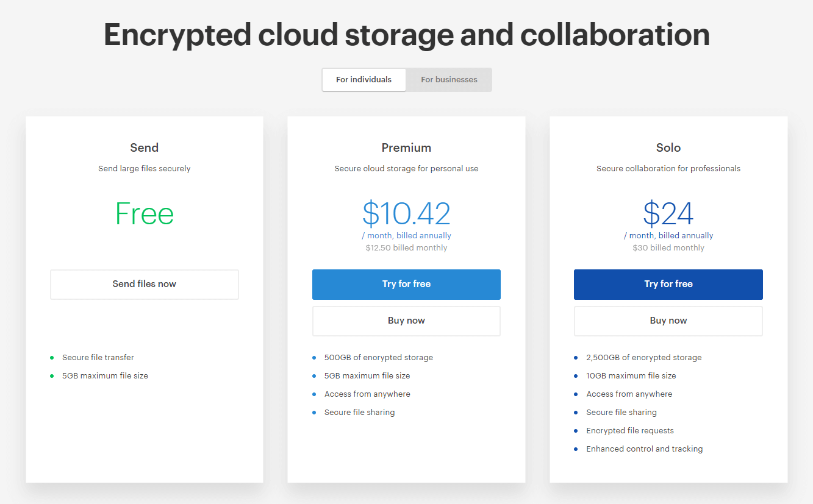Click the $24 Solo price

point(668,214)
